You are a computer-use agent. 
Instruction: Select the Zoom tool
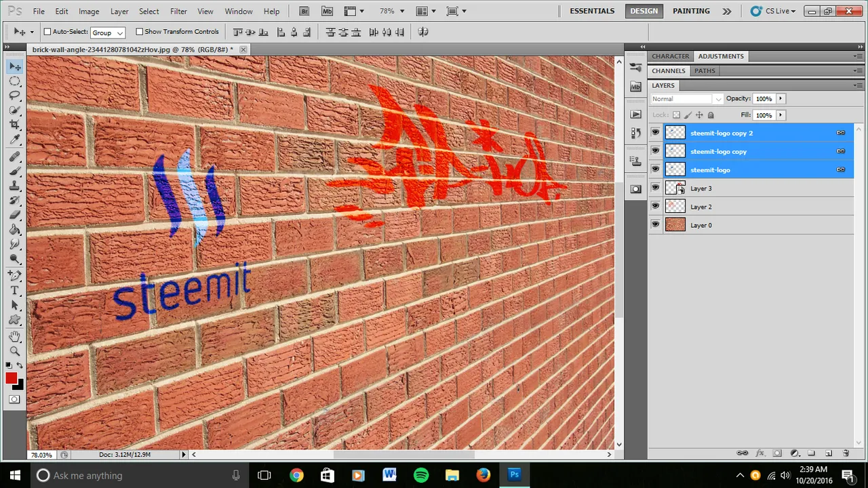14,351
